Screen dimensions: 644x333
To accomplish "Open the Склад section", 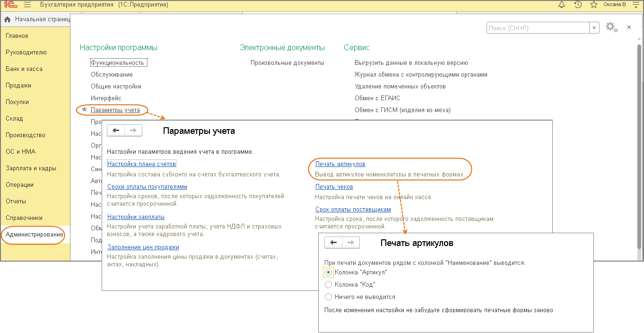I will (x=14, y=119).
